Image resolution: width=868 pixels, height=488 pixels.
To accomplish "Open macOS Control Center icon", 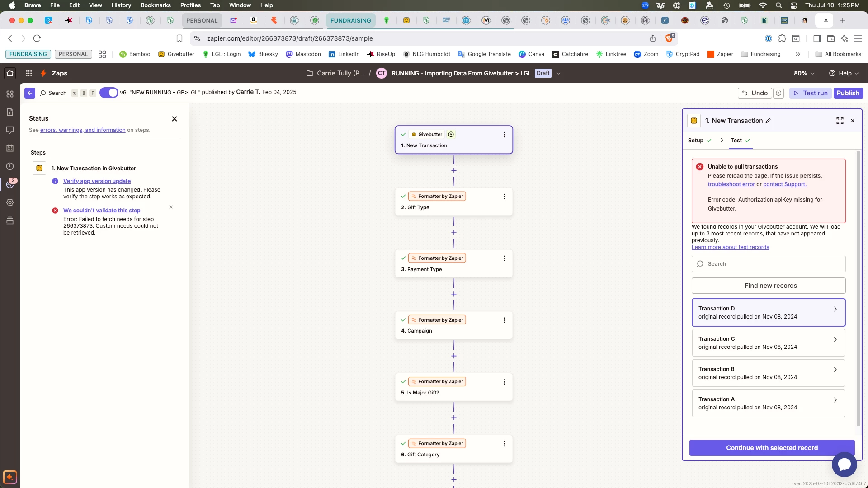I will click(x=794, y=5).
